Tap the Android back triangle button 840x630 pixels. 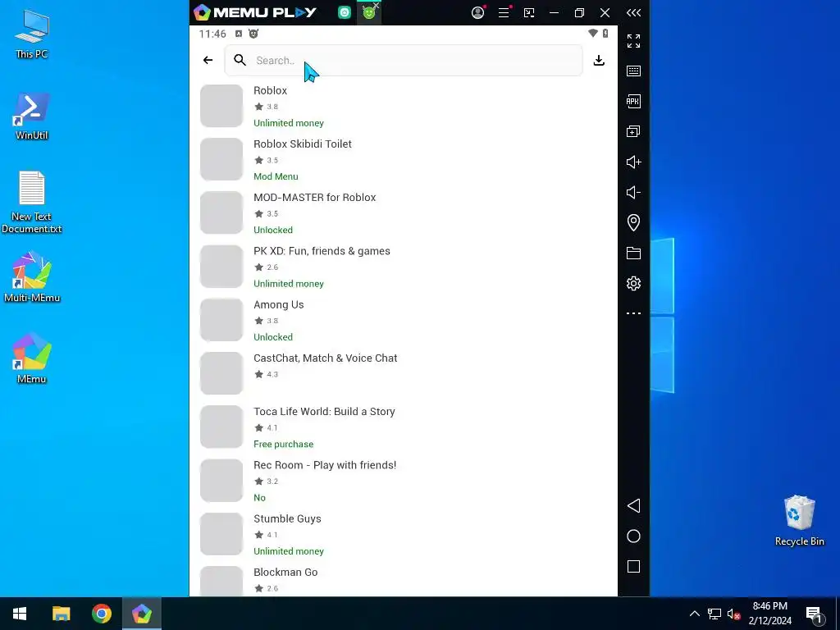pos(633,505)
